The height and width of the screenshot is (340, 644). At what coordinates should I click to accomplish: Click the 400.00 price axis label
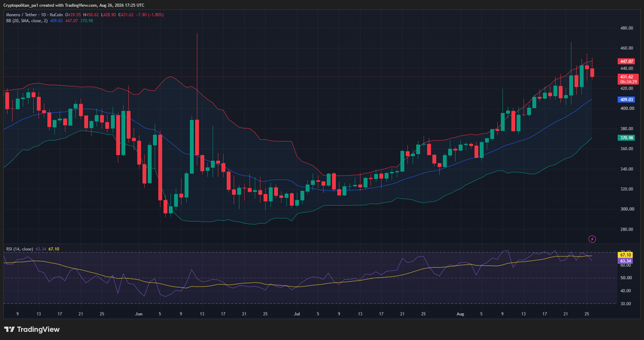click(626, 108)
